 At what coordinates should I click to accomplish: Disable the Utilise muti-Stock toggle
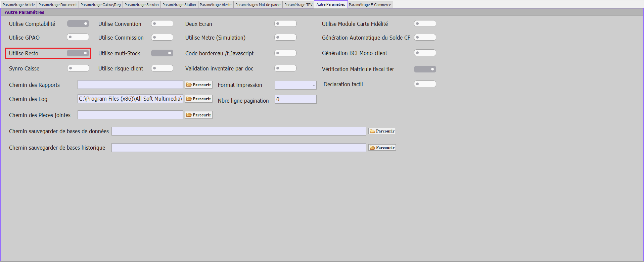[x=162, y=53]
